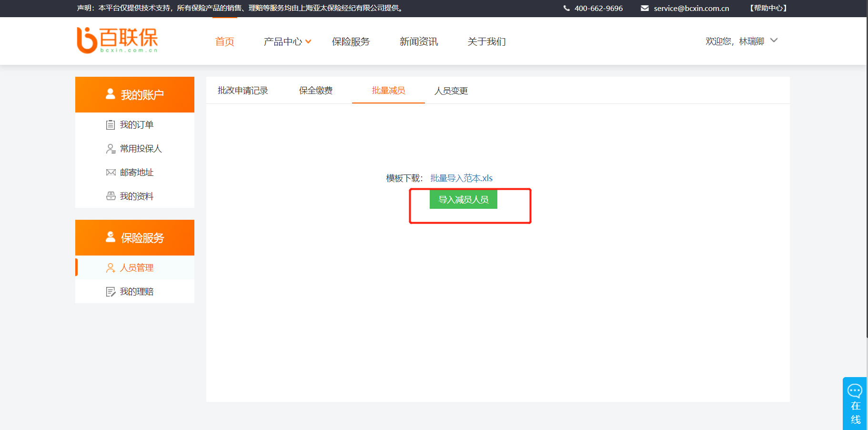Click the page vertical scrollbar
Image resolution: width=868 pixels, height=430 pixels.
867,176
